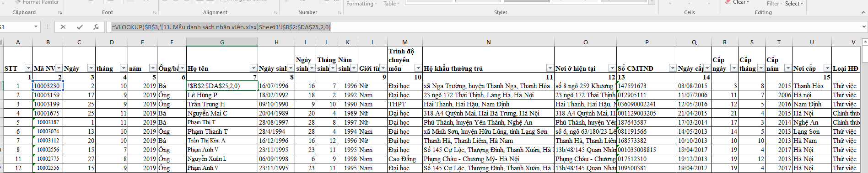Open Alignment settings dialog launcher
The width and height of the screenshot is (868, 173).
tap(275, 13)
